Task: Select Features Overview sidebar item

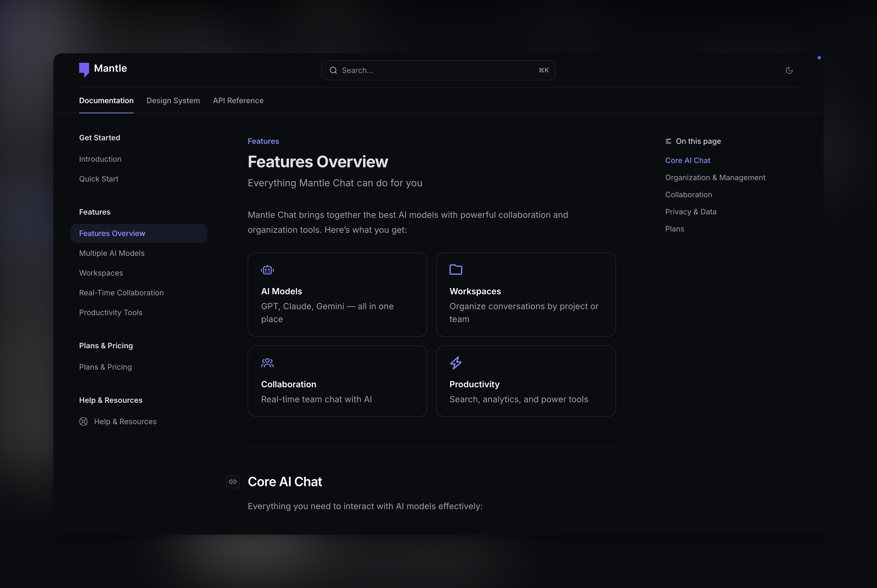Action: [139, 233]
